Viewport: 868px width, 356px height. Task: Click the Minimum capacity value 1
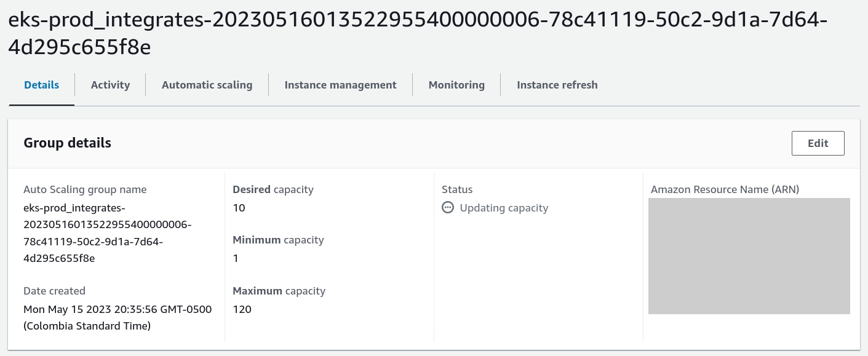pyautogui.click(x=236, y=258)
